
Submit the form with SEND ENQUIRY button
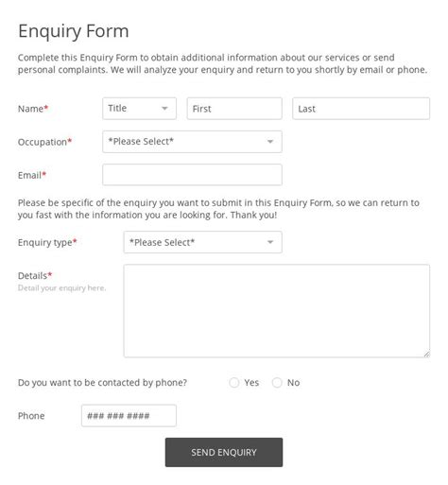click(224, 452)
